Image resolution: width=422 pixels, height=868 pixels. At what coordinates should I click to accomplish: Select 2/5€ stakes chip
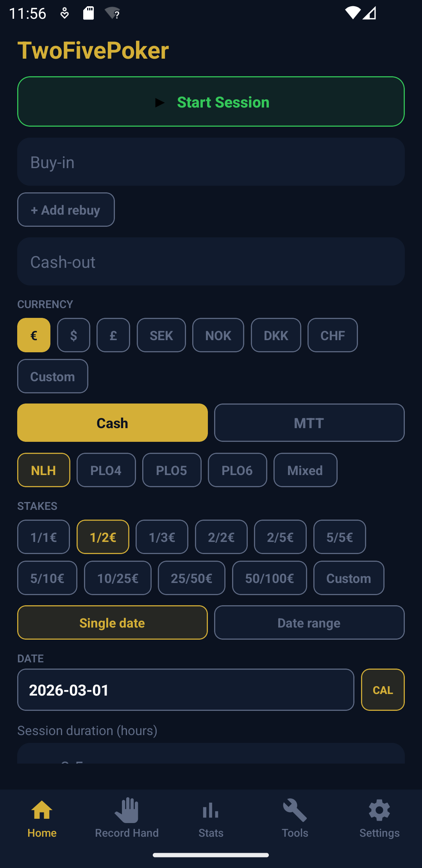(x=280, y=537)
